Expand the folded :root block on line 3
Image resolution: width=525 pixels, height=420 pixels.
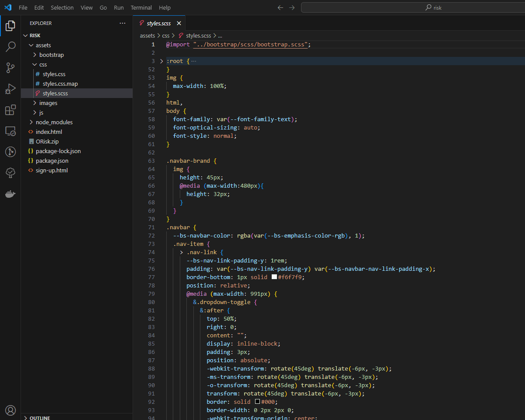tap(161, 61)
